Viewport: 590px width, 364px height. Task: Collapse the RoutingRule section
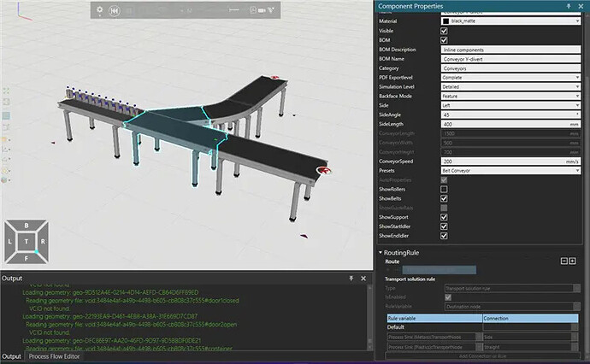pyautogui.click(x=381, y=252)
